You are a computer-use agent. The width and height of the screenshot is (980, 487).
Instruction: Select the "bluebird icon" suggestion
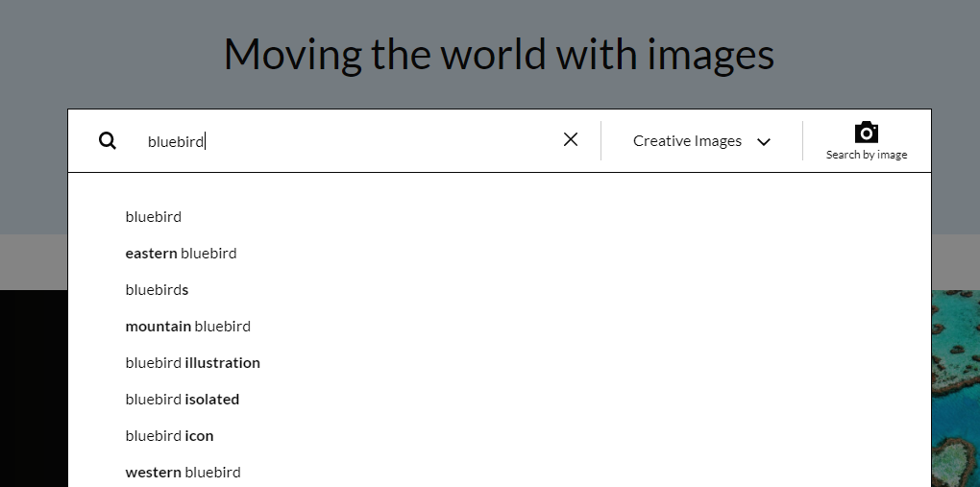tap(169, 436)
